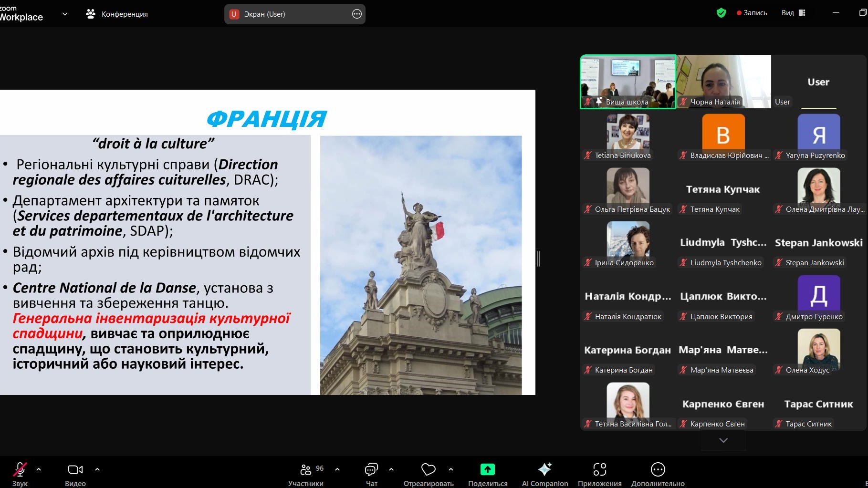The width and height of the screenshot is (868, 488).
Task: Open the Конференция menu
Action: click(x=117, y=14)
